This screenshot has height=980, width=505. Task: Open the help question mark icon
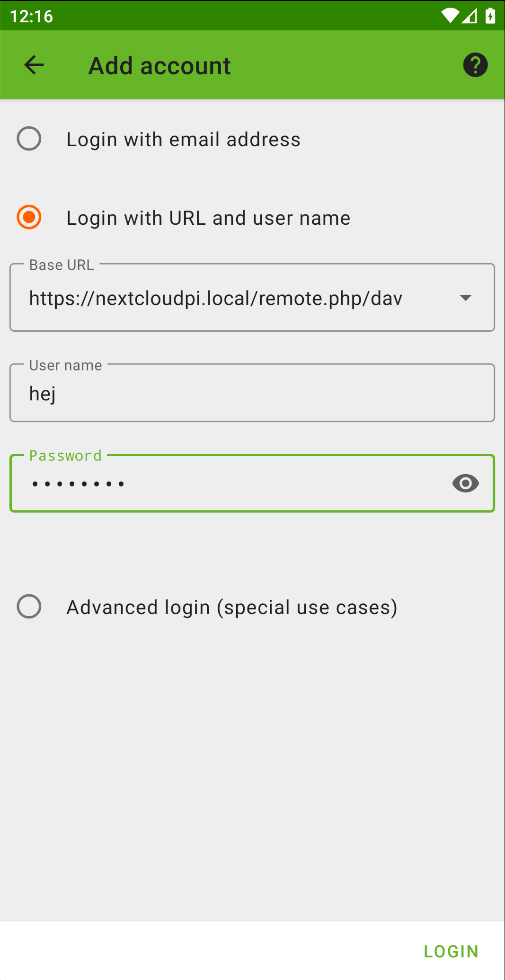(x=475, y=65)
